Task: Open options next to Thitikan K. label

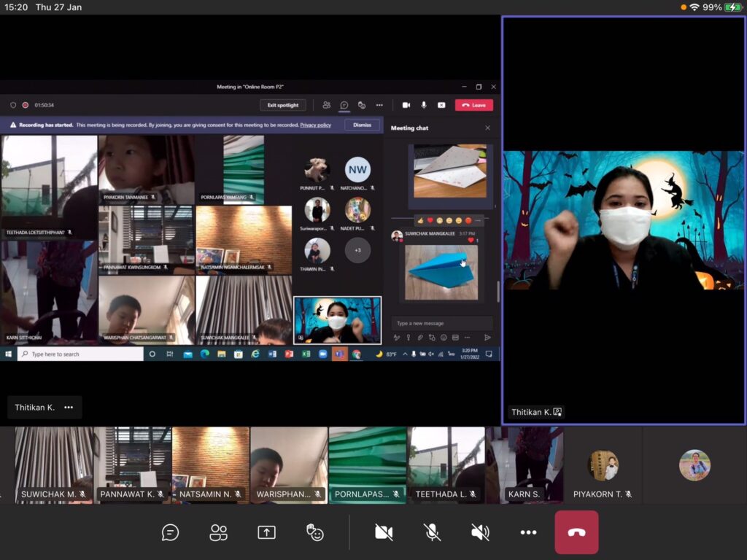Action: (69, 408)
